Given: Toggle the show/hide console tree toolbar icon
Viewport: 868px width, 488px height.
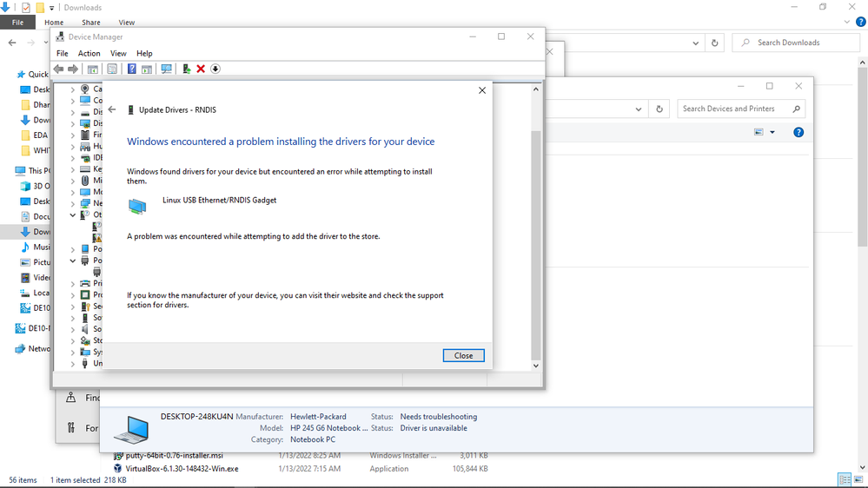Looking at the screenshot, I should point(93,69).
